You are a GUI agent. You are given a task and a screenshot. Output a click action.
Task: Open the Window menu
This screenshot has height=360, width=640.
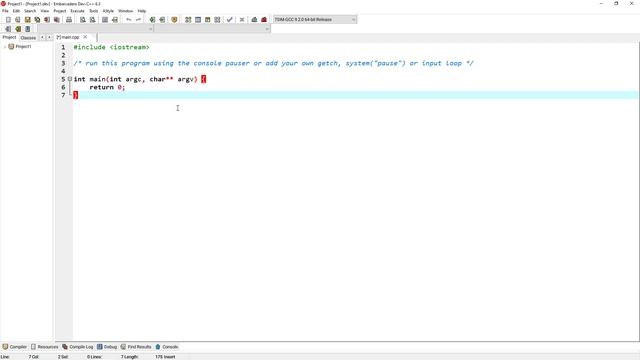[x=125, y=11]
